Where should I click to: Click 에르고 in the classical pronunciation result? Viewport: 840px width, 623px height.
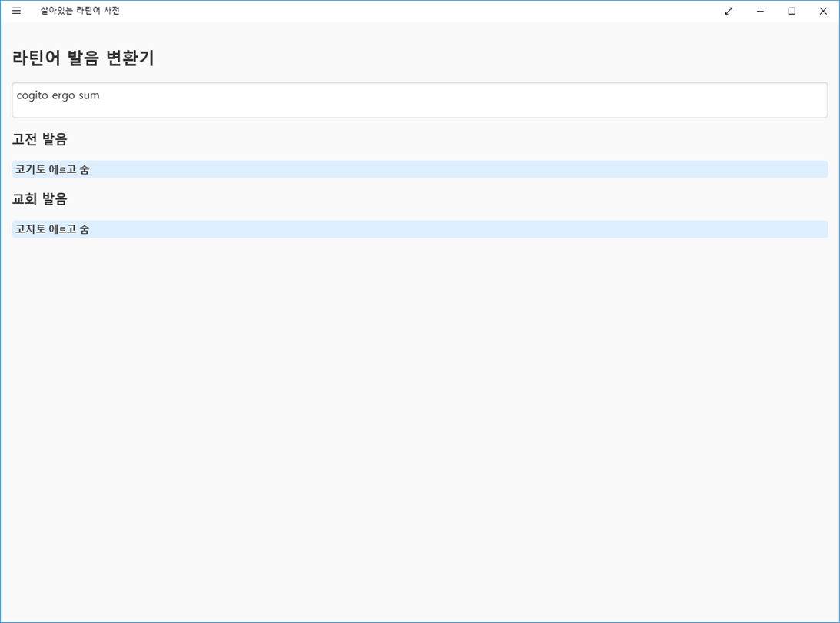(62, 169)
